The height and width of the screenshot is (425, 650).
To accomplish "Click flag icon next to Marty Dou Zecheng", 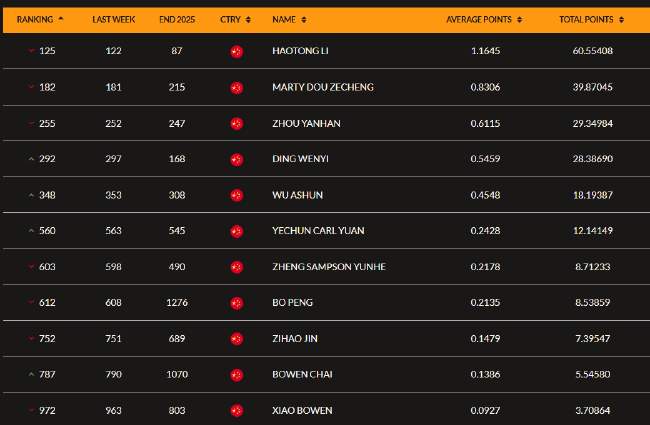I will tap(237, 87).
